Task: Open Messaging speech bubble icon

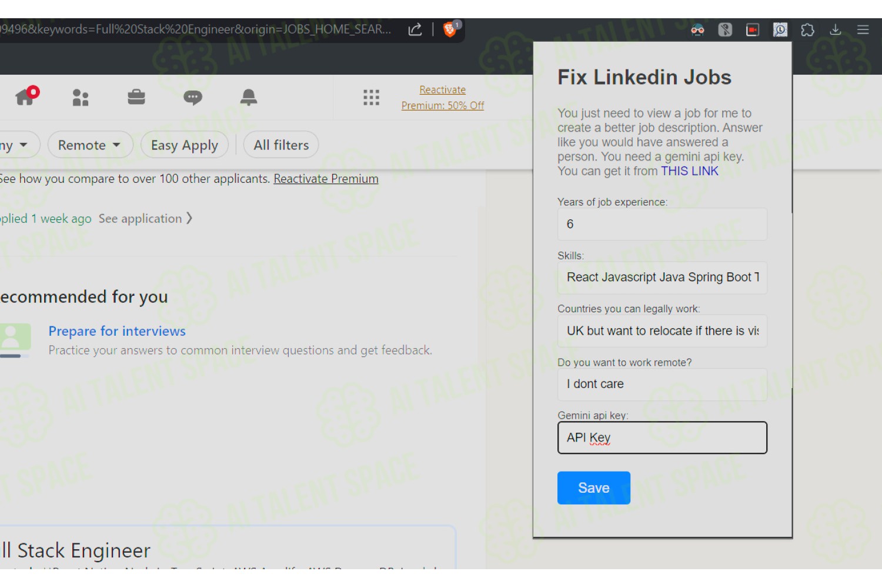Action: 193,98
